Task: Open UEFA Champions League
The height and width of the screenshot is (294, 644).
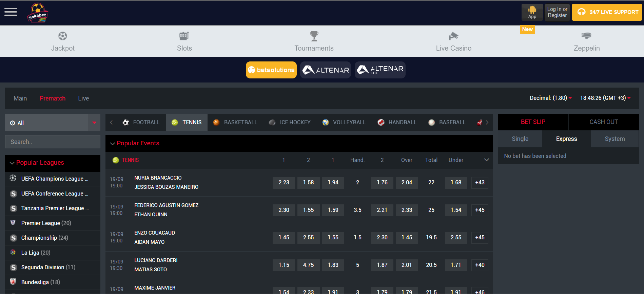Action: (x=53, y=179)
